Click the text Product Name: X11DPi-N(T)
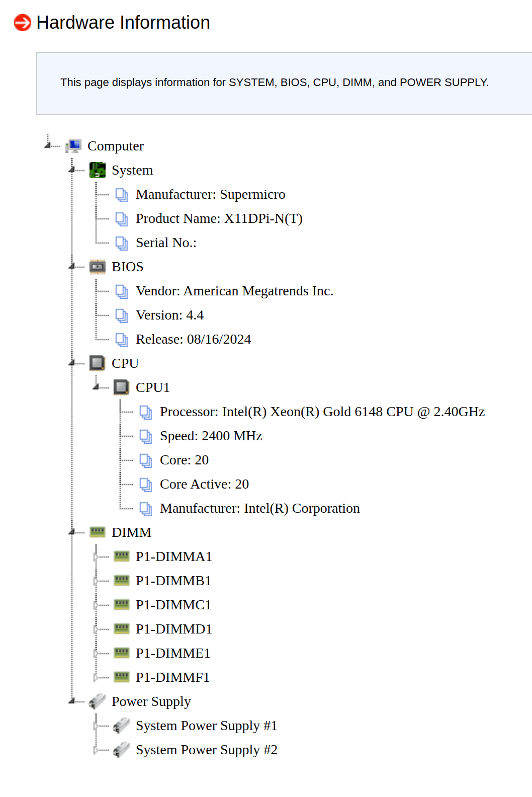532x797 pixels. tap(219, 218)
